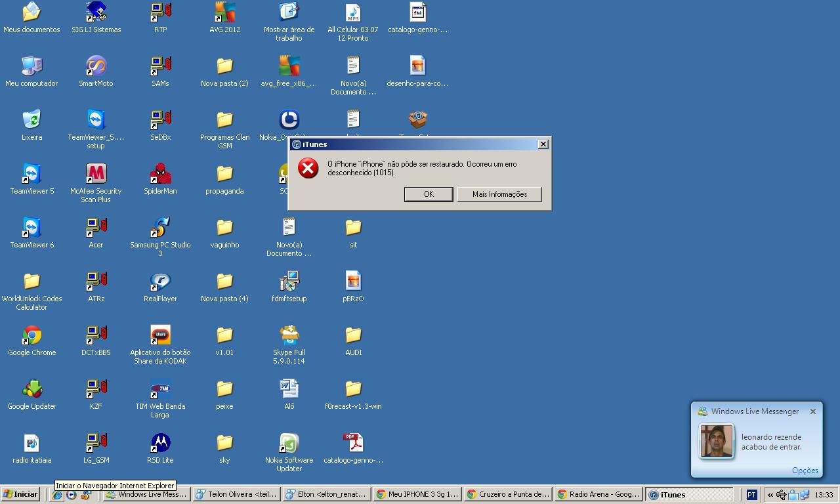
Task: Select the propaganda folder
Action: [x=224, y=173]
